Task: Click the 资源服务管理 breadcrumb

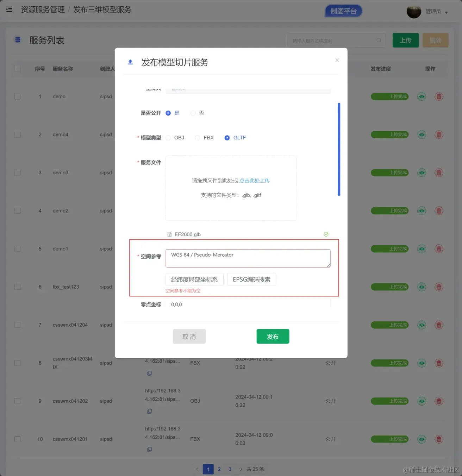Action: pos(43,10)
